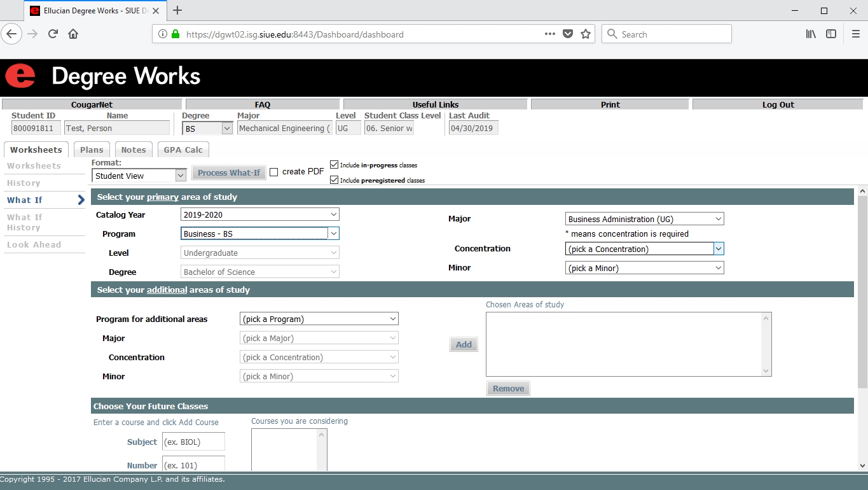Uncheck Include preregistered classes
This screenshot has height=490, width=868.
point(334,180)
